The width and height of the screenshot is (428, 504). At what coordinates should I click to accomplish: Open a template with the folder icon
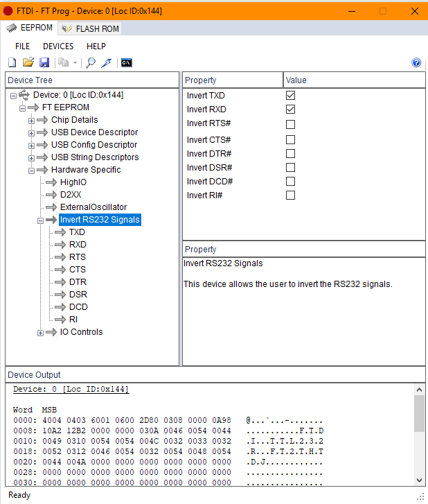click(28, 62)
